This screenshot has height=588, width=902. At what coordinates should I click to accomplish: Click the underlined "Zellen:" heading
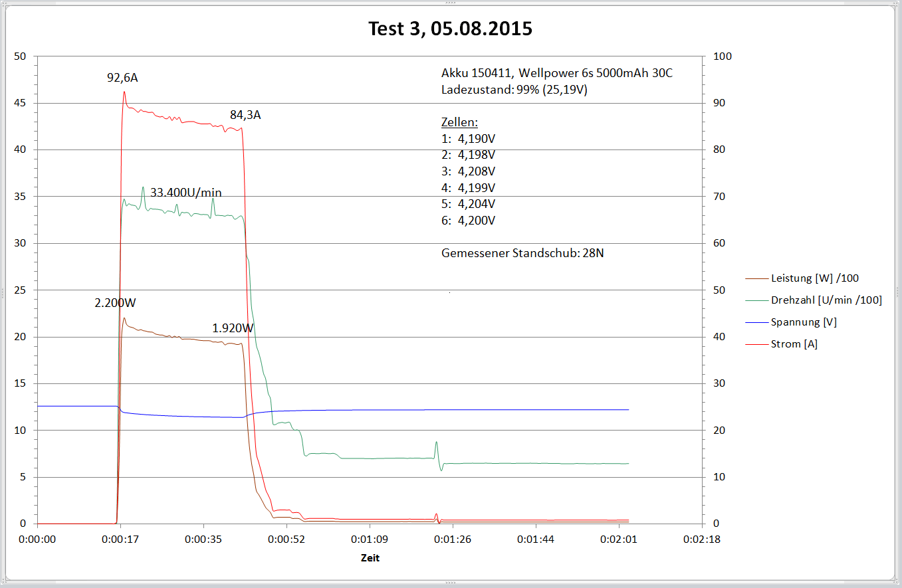[459, 123]
